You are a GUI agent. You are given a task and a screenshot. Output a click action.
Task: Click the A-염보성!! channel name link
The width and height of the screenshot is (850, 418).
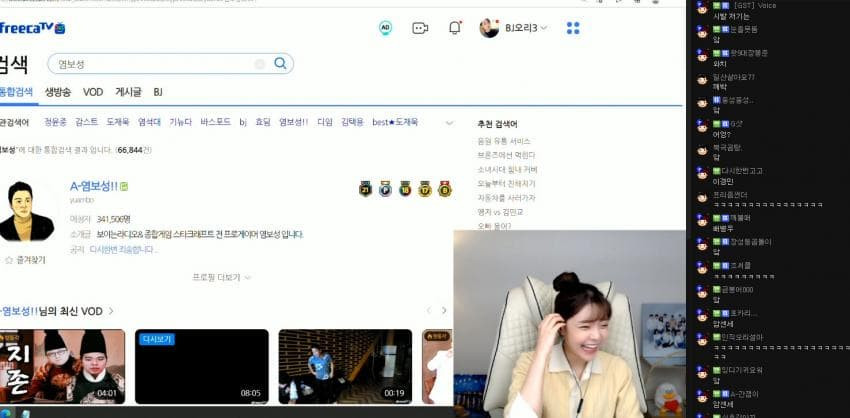coord(94,187)
